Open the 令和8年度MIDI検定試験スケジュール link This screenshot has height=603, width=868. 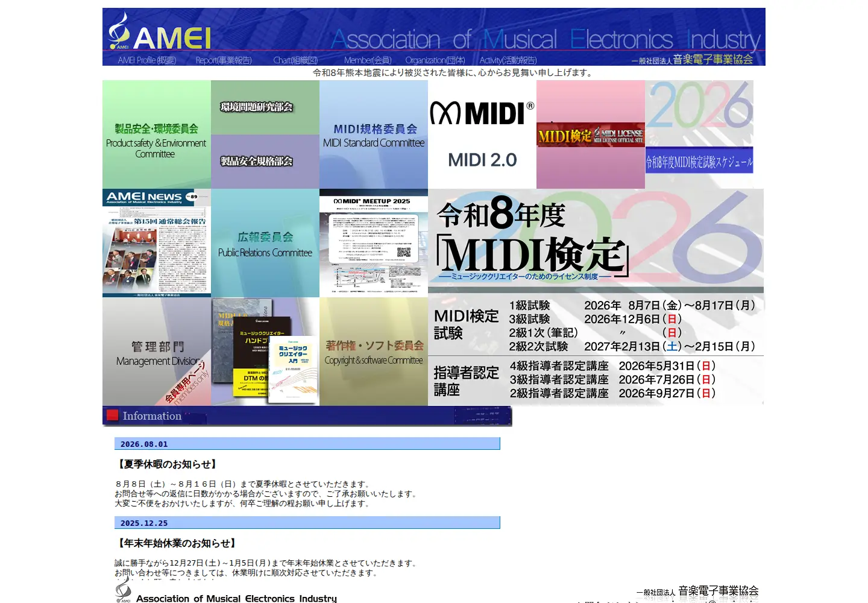[x=699, y=161]
